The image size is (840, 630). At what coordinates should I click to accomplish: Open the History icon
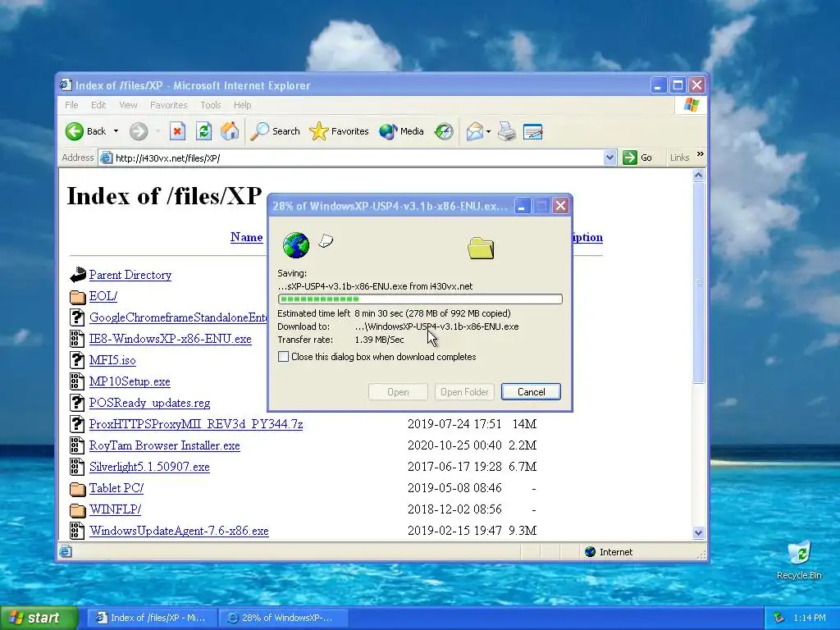click(x=444, y=131)
